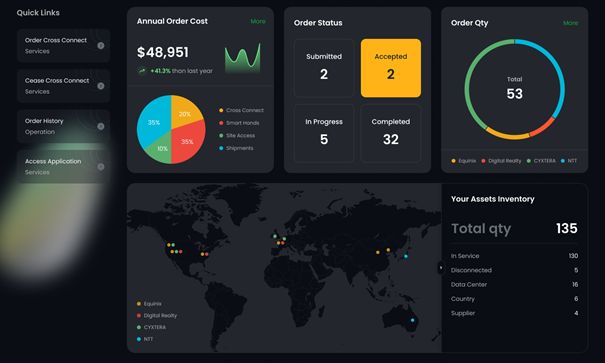Screen dimensions: 605x363
Task: Open the Completed status tile
Action: tap(391, 133)
